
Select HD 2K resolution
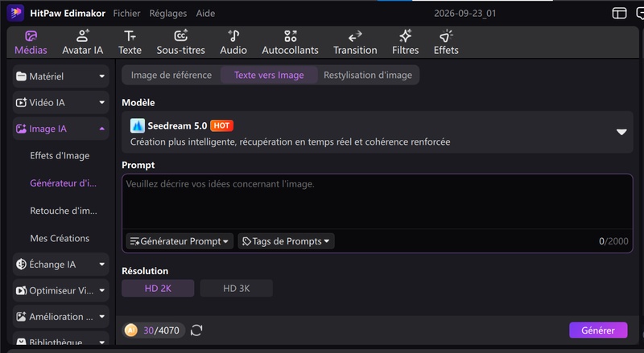coord(158,288)
